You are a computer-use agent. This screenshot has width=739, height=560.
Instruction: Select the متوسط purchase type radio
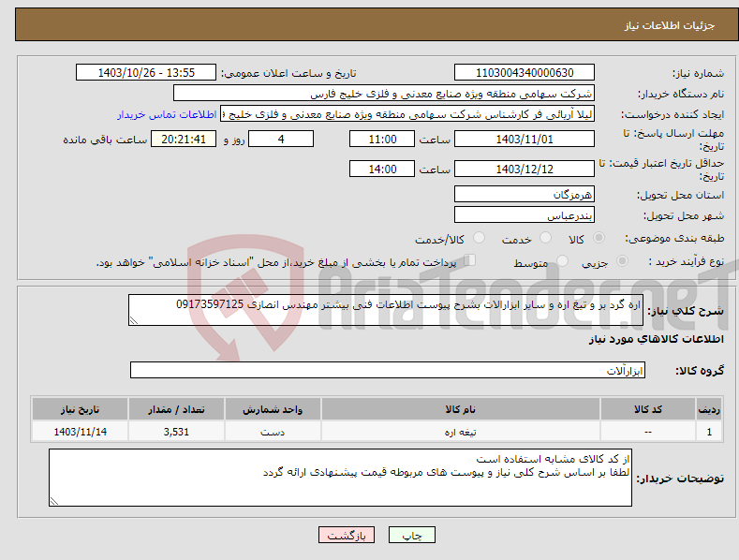(562, 260)
